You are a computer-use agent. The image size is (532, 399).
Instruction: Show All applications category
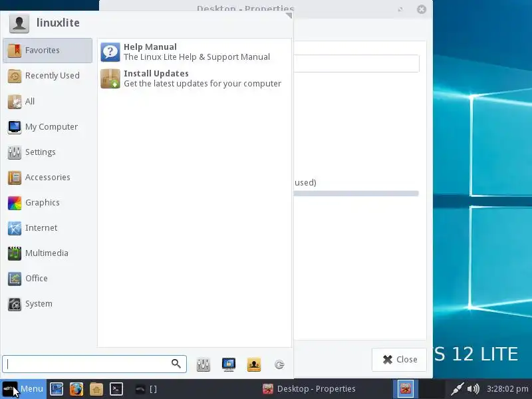[x=47, y=101]
